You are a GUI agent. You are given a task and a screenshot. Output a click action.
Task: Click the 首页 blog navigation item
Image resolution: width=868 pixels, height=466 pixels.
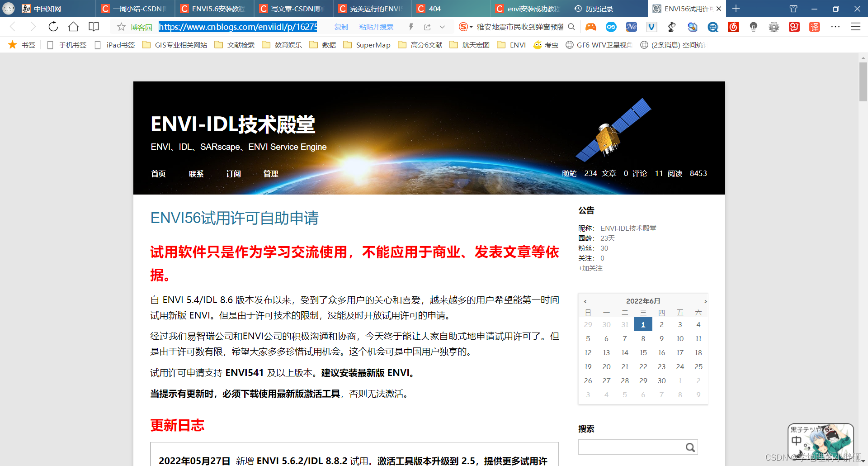(158, 174)
